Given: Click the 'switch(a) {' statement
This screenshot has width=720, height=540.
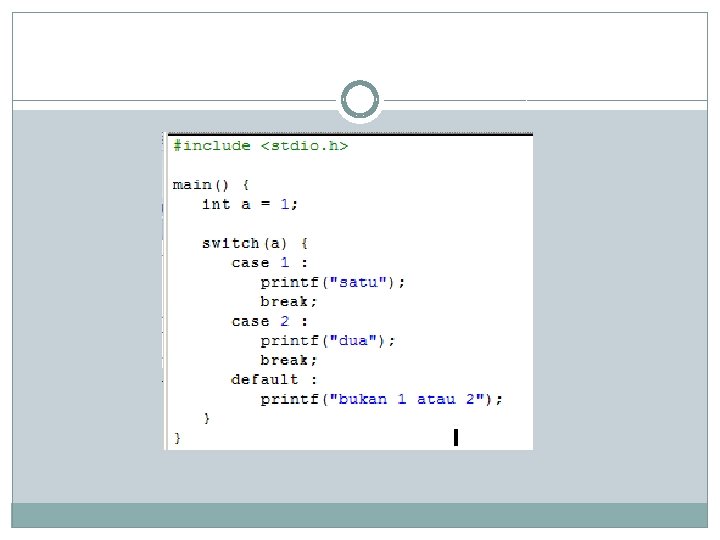Looking at the screenshot, I should 255,243.
